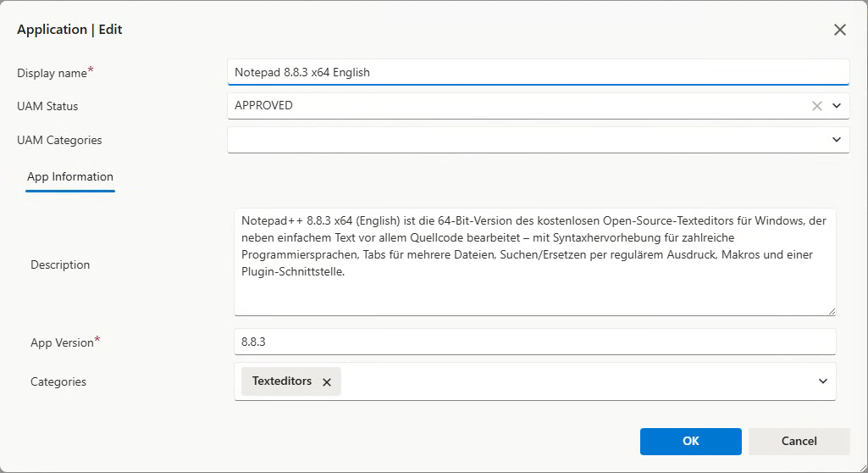868x473 pixels.
Task: Click the UAM Status label
Action: [x=47, y=106]
